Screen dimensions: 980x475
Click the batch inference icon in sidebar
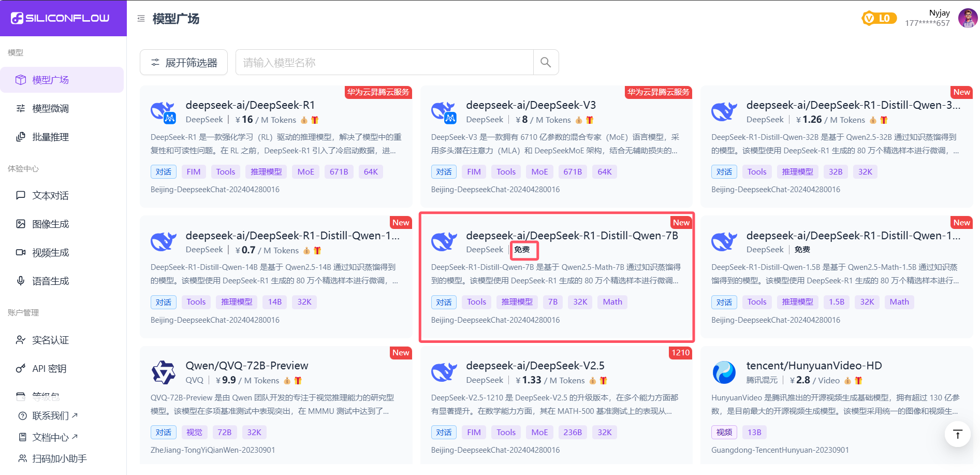coord(21,137)
